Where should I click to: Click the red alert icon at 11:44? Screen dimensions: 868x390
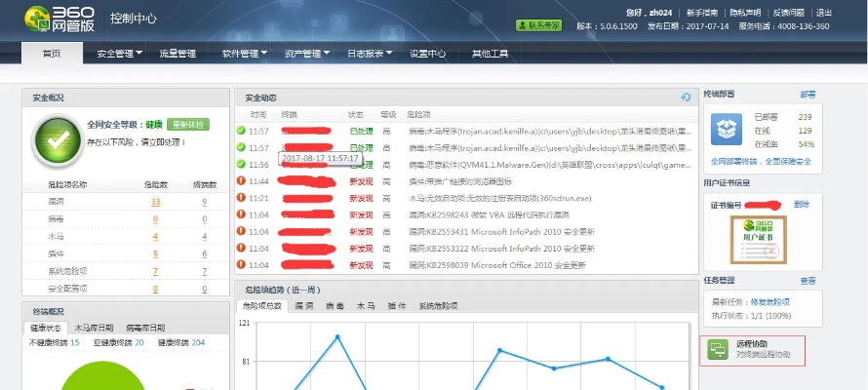[241, 180]
